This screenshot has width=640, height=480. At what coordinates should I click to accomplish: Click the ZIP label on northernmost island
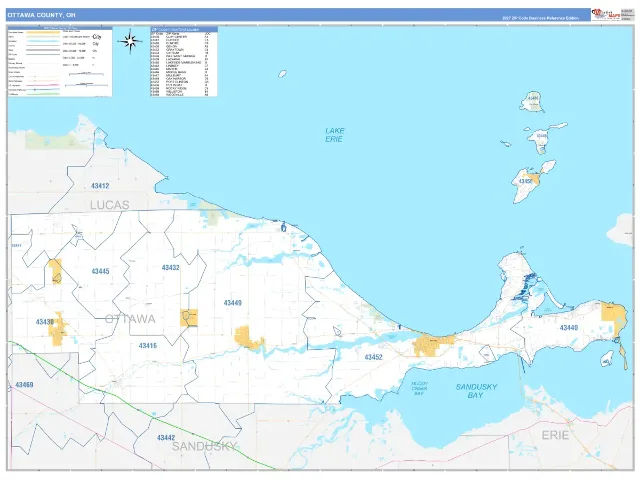point(533,98)
